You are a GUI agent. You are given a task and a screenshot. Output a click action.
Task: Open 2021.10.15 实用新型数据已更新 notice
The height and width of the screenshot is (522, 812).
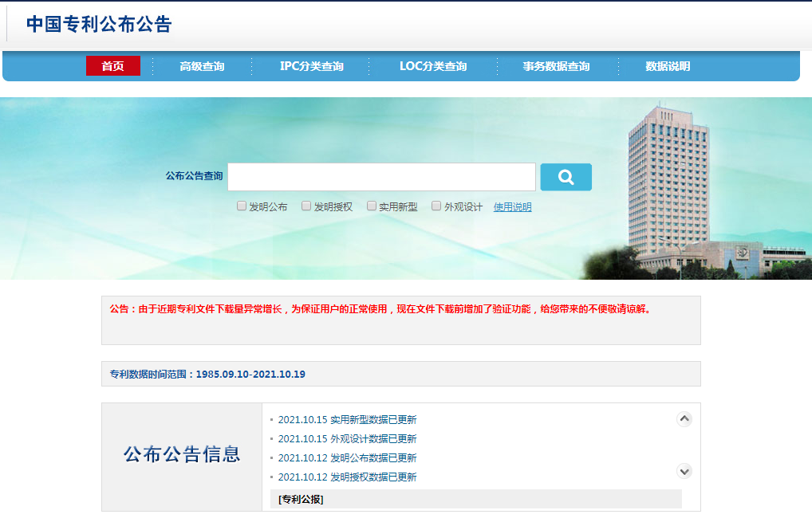pos(347,420)
